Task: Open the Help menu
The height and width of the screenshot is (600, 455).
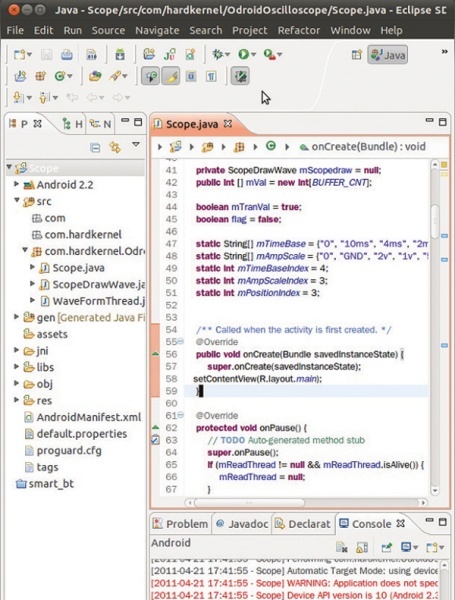Action: 391,30
